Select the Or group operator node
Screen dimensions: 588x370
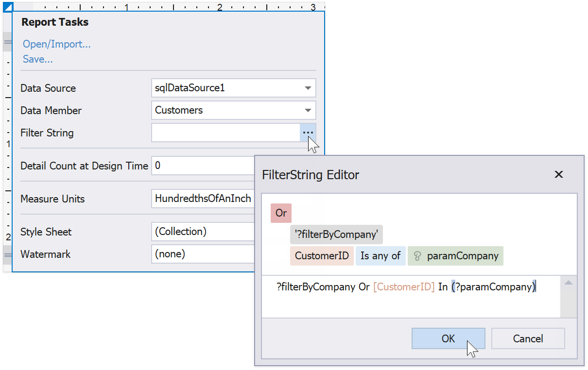click(x=281, y=213)
